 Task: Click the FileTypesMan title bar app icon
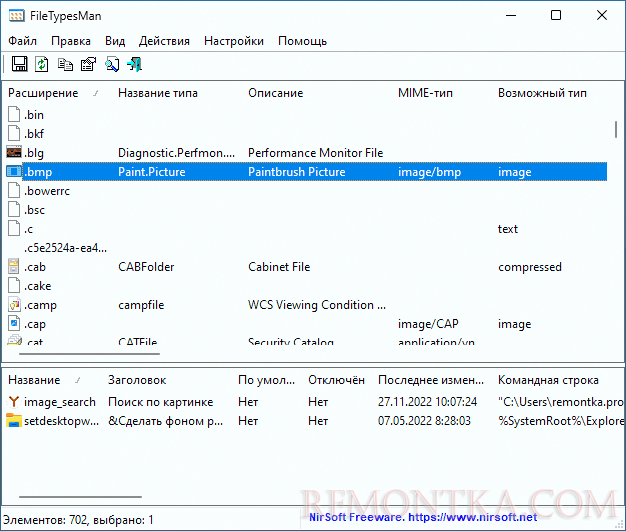[16, 16]
